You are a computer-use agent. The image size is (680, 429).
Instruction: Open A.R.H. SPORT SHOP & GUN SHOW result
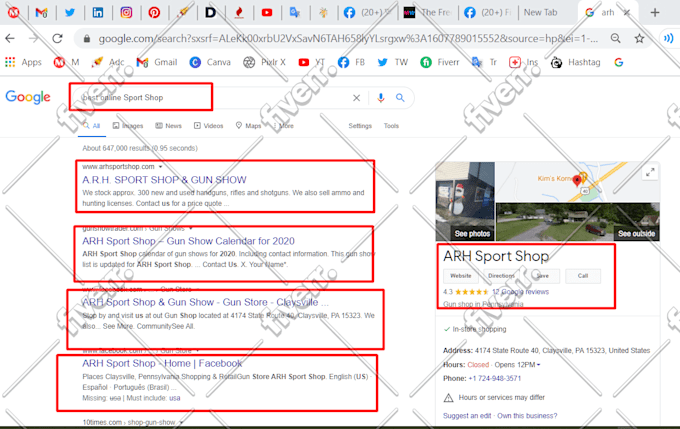tap(164, 180)
